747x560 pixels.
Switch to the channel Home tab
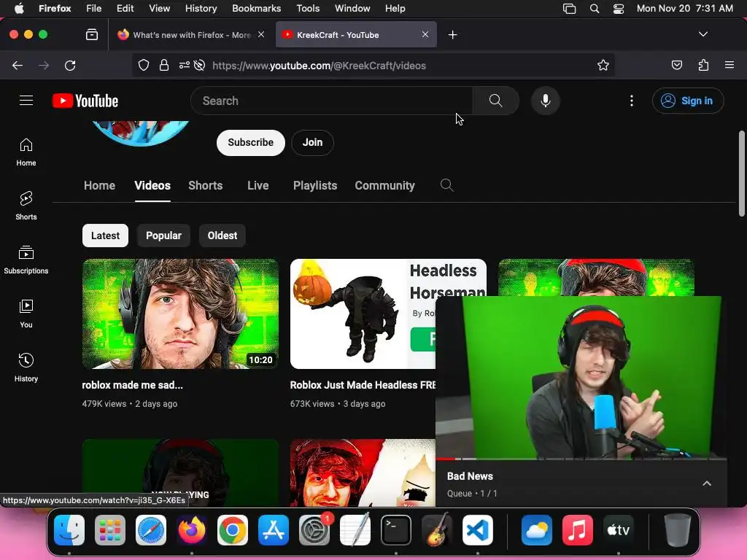pyautogui.click(x=99, y=186)
